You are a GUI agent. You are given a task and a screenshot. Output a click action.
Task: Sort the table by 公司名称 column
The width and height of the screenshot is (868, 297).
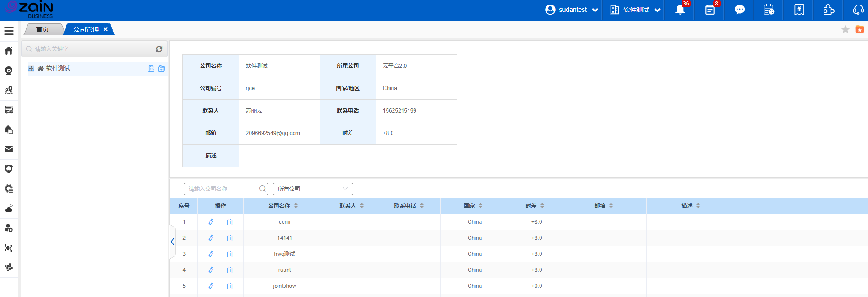click(x=296, y=206)
